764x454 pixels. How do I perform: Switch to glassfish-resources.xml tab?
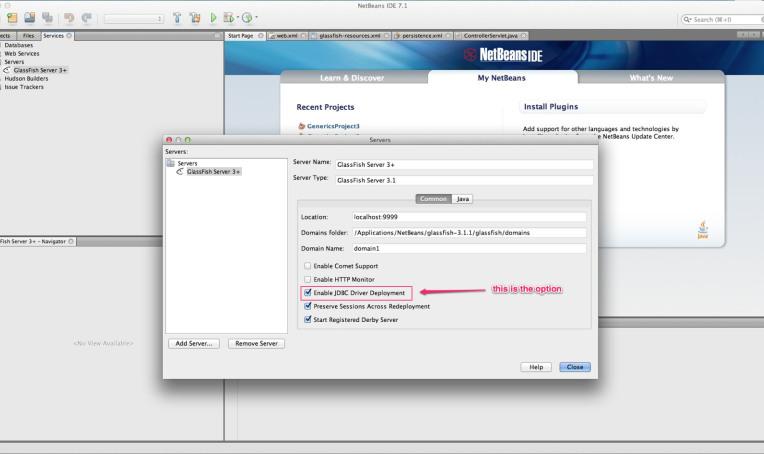(x=349, y=36)
